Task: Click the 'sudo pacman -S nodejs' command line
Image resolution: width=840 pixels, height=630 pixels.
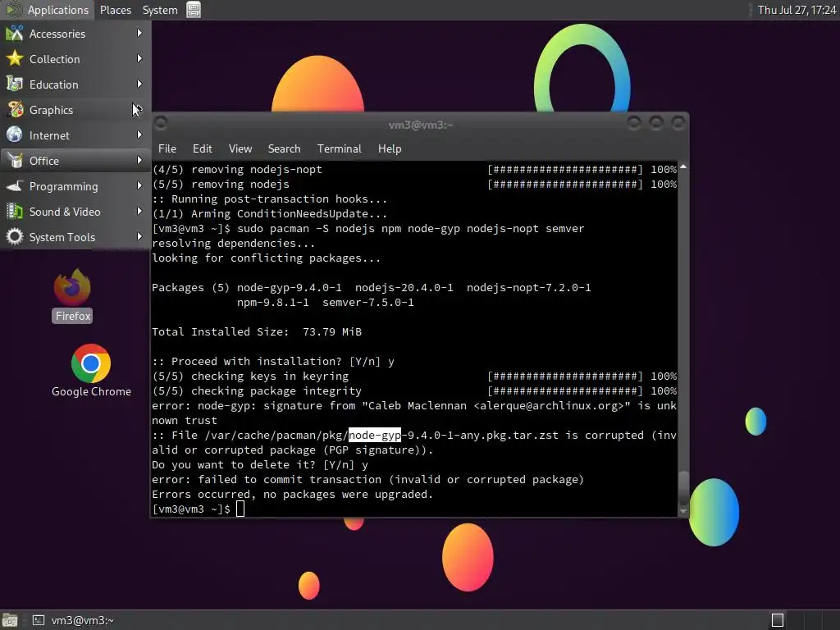Action: (368, 228)
